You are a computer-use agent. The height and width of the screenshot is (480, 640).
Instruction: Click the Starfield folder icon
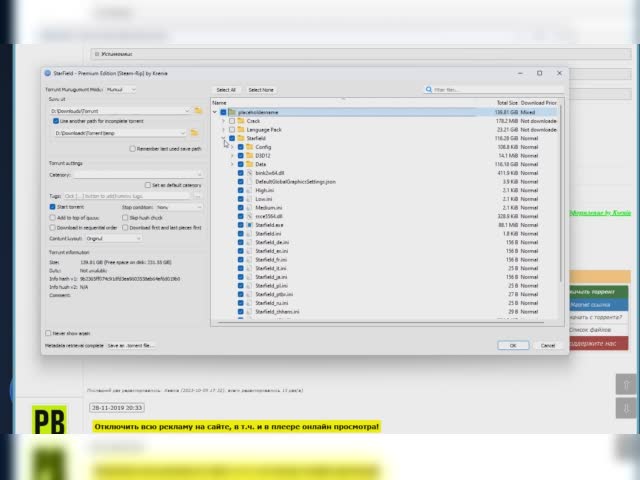pos(241,138)
